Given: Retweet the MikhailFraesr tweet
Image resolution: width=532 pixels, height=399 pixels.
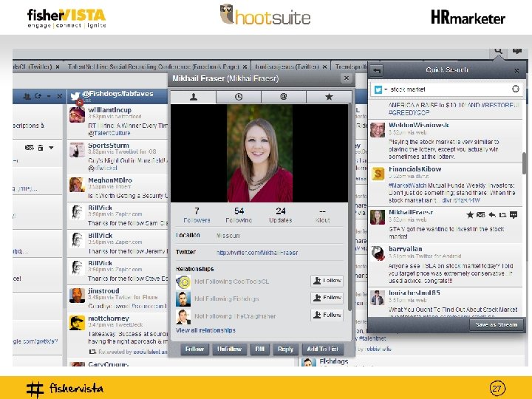Looking at the screenshot, I should (x=502, y=215).
